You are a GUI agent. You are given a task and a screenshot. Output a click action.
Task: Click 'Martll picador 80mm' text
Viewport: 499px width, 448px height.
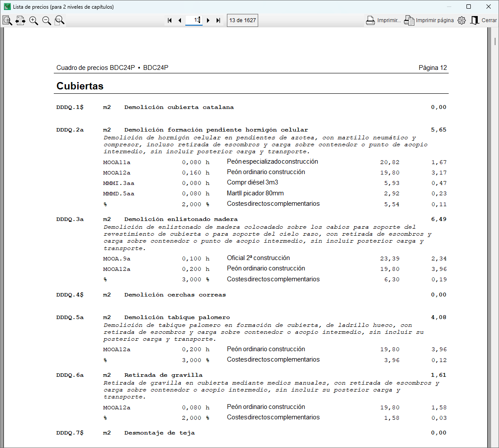(255, 193)
